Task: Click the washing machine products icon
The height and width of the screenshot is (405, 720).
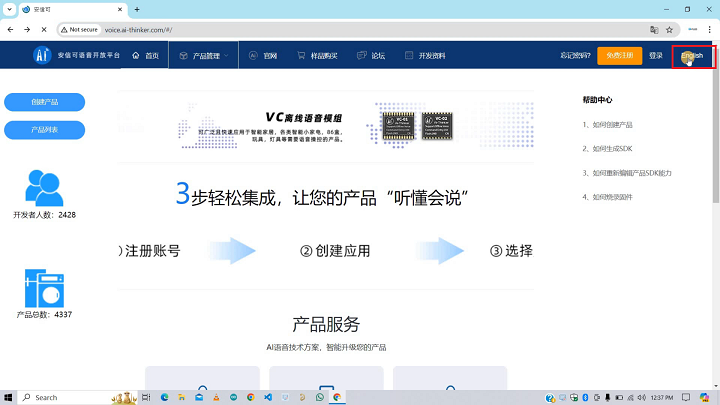Action: 44,288
